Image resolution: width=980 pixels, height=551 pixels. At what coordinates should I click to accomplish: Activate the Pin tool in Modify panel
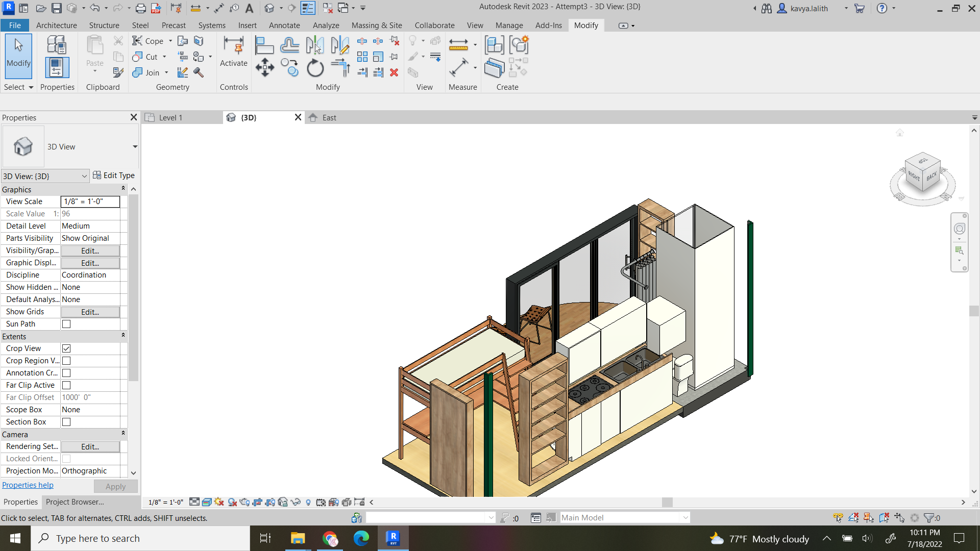394,57
